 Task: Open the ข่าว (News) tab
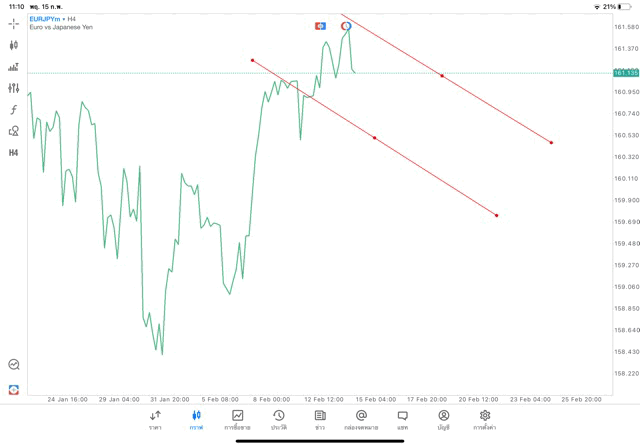click(x=320, y=419)
